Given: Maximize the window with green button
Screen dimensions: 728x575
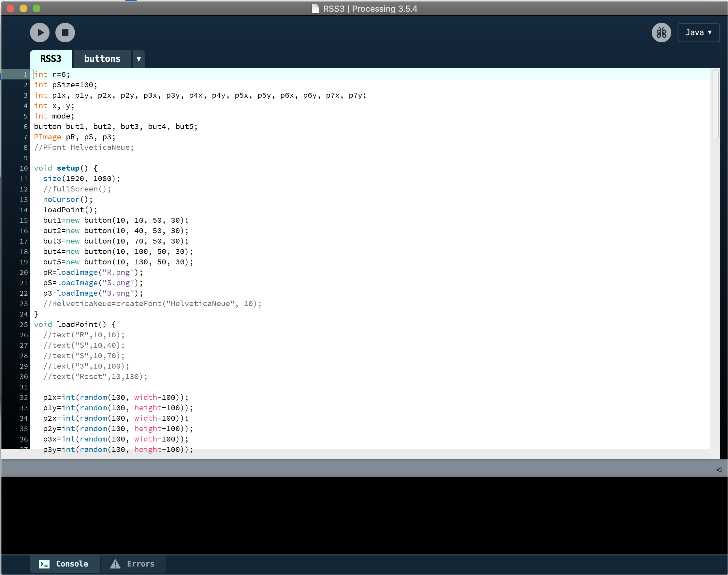Looking at the screenshot, I should click(x=36, y=8).
